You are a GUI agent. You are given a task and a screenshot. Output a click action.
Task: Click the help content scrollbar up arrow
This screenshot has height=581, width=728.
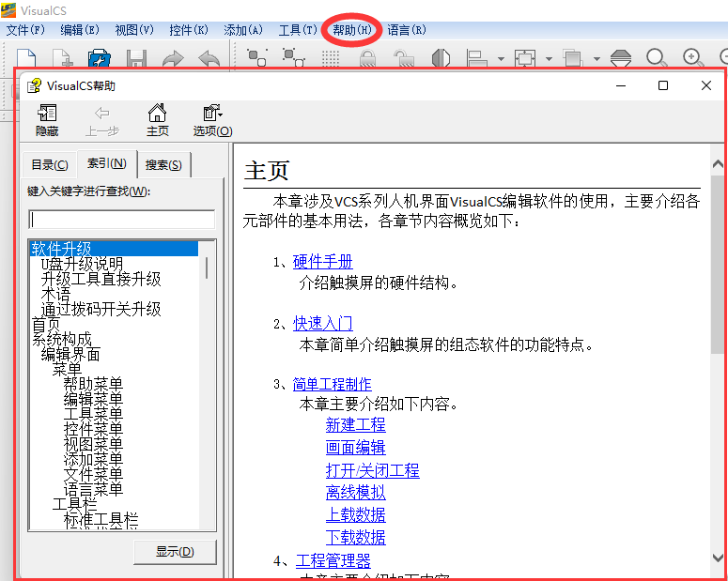point(718,164)
